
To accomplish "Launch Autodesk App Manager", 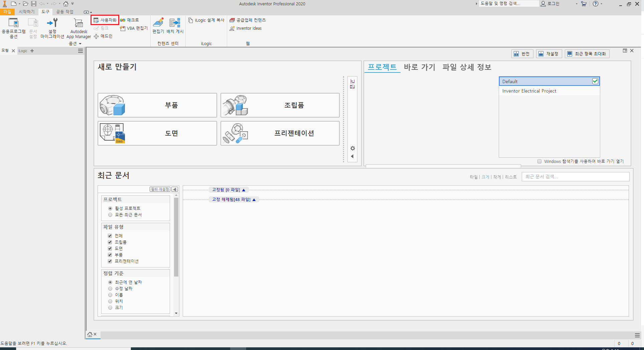I will [78, 28].
